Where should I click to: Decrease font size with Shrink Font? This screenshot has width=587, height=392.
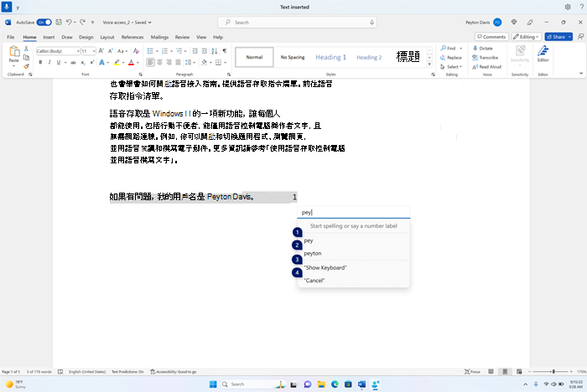click(111, 51)
